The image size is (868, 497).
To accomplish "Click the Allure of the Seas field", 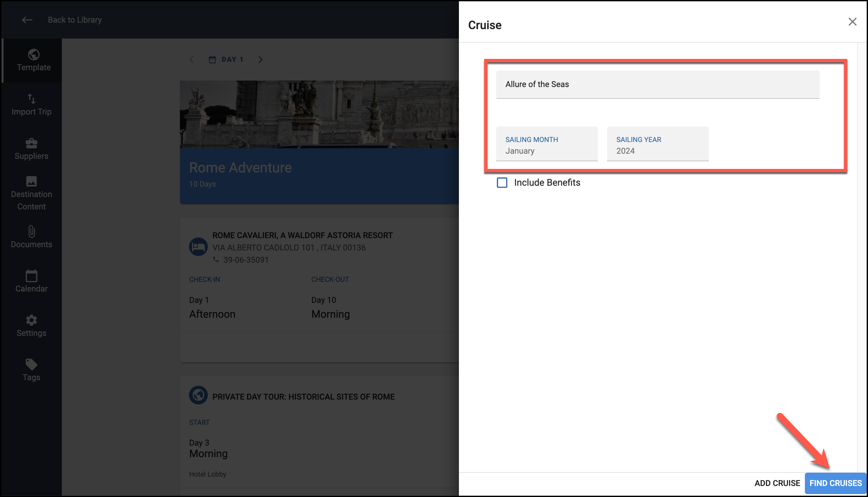I will coord(658,85).
